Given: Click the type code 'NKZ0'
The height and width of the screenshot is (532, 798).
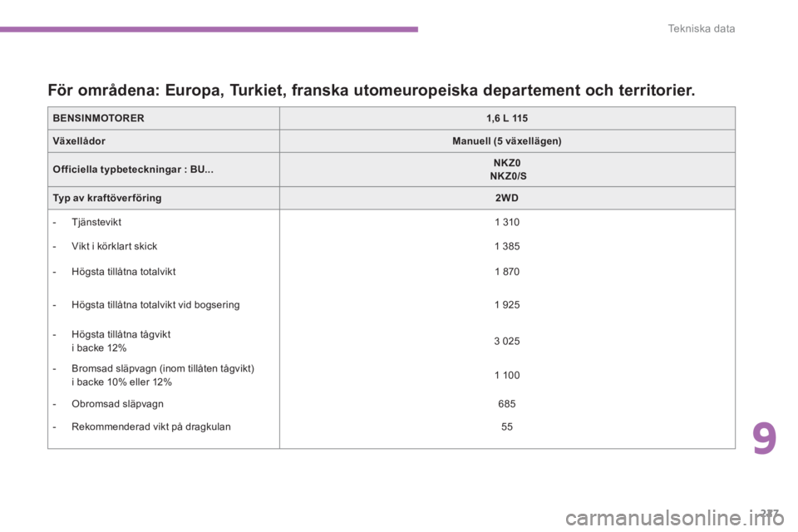Looking at the screenshot, I should (507, 163).
